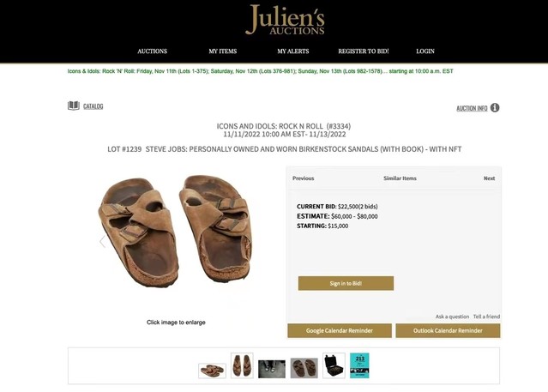
Task: Open the LOGIN page
Action: [x=425, y=51]
